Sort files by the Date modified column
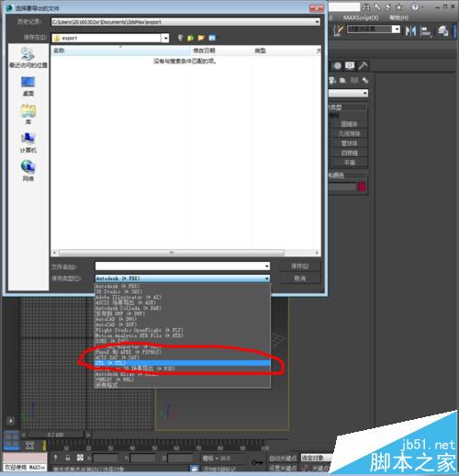This screenshot has height=476, width=459. (x=221, y=51)
